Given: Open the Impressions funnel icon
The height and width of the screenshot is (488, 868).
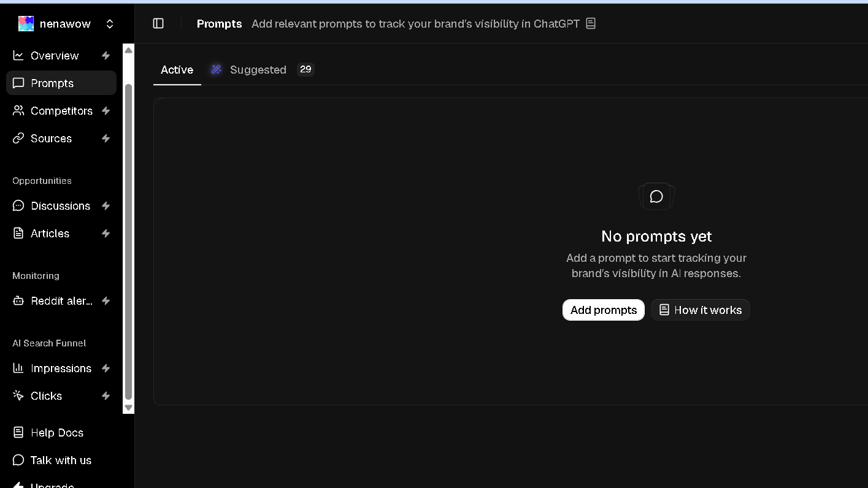Looking at the screenshot, I should [18, 368].
